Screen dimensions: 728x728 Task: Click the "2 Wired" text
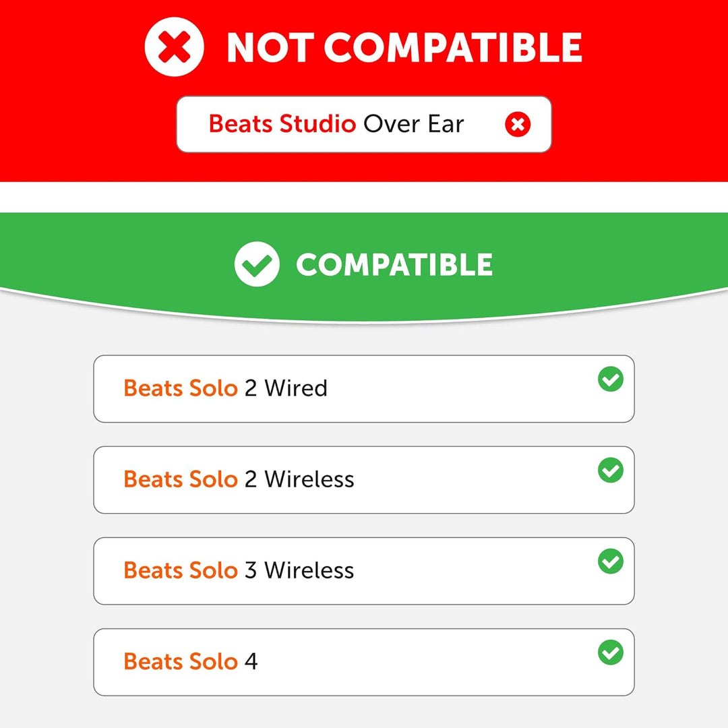pyautogui.click(x=286, y=388)
